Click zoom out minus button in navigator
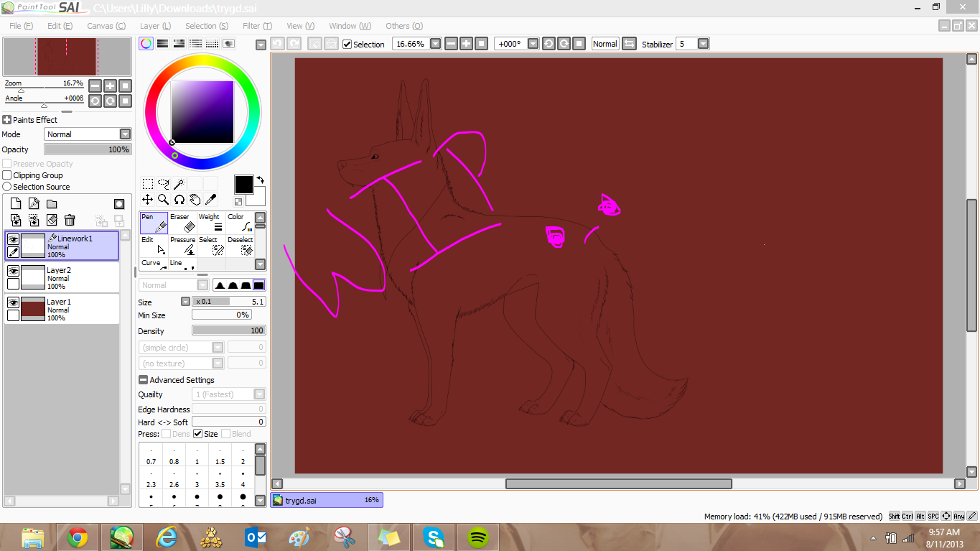980x551 pixels. tap(95, 85)
